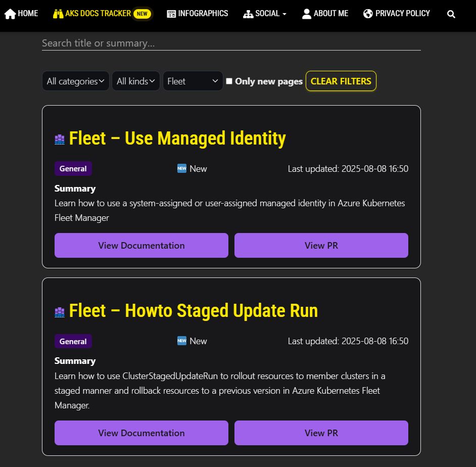Click summary text about system-assigned managed identity
Screen dimensions: 476x467
[x=230, y=210]
